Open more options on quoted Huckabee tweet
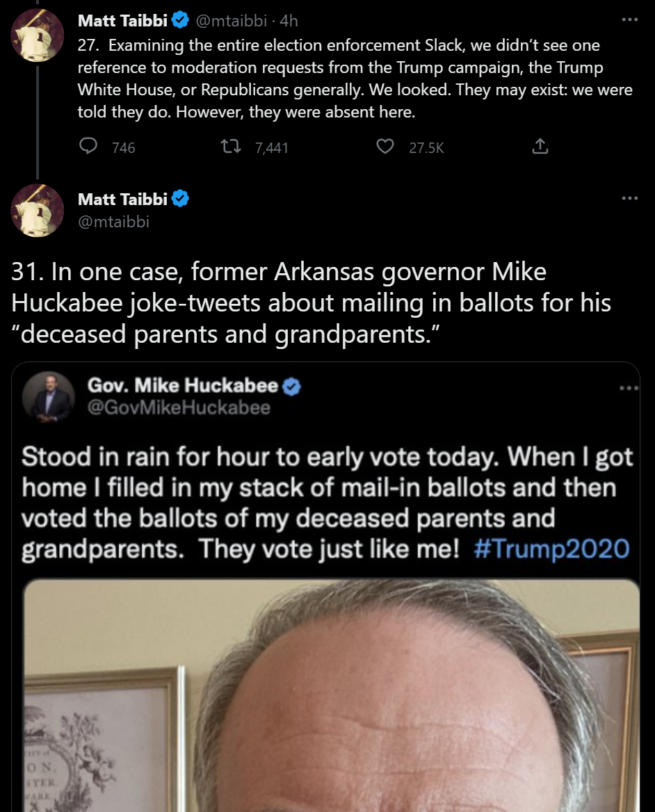Screen dimensions: 655x812 pyautogui.click(x=629, y=387)
